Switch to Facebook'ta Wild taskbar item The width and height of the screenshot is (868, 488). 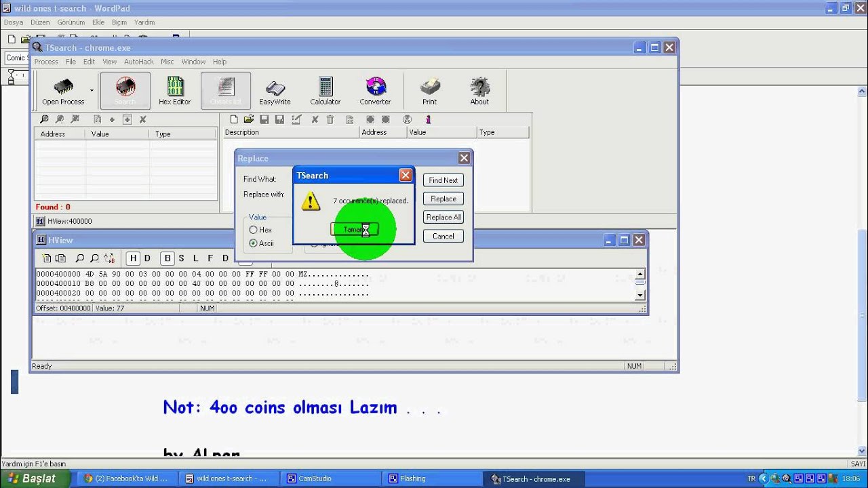pyautogui.click(x=127, y=479)
